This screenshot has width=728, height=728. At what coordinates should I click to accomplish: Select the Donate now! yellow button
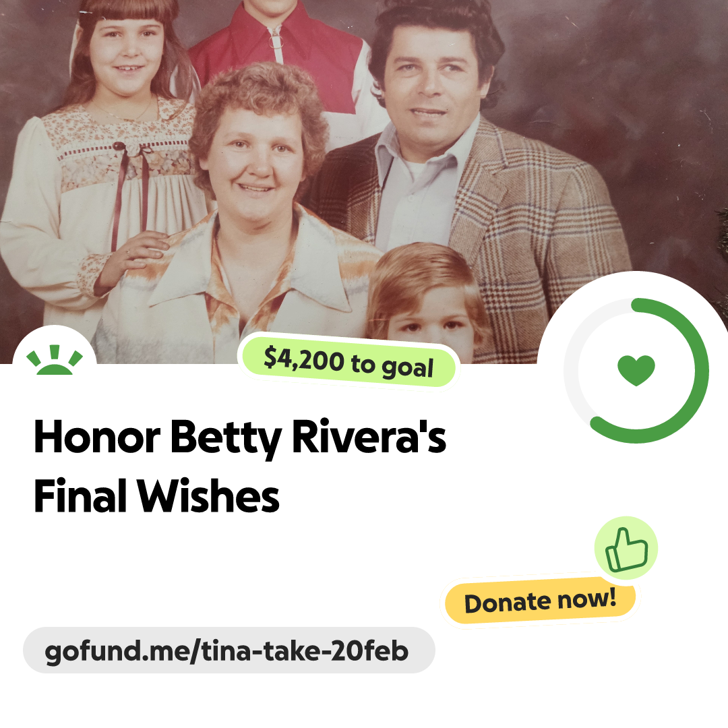[540, 601]
